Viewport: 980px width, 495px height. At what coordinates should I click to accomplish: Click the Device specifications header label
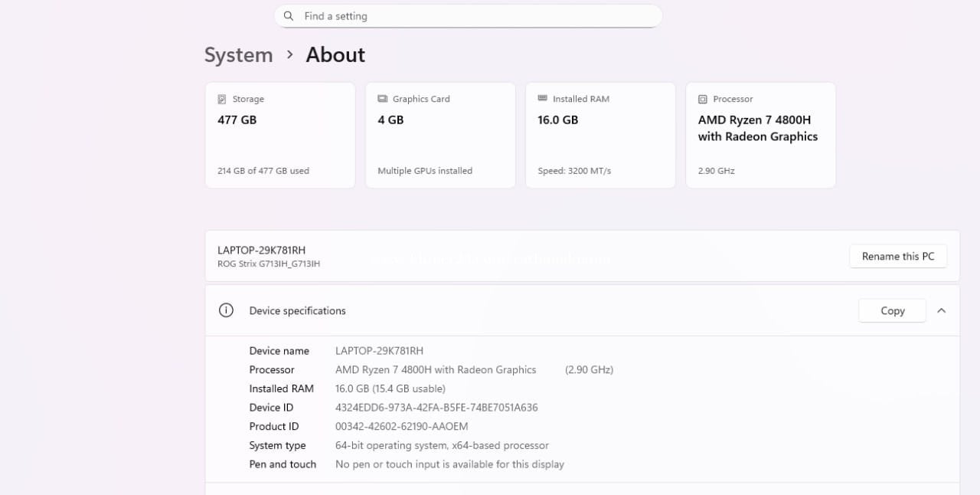click(297, 310)
